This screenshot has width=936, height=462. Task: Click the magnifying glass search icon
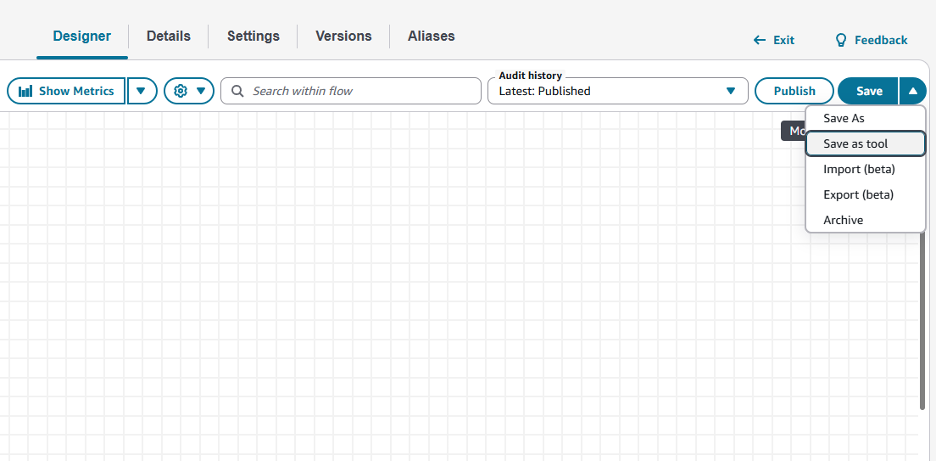pyautogui.click(x=237, y=91)
